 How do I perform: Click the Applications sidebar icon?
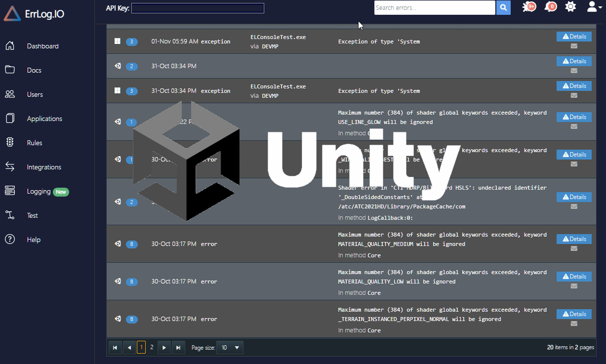[10, 119]
